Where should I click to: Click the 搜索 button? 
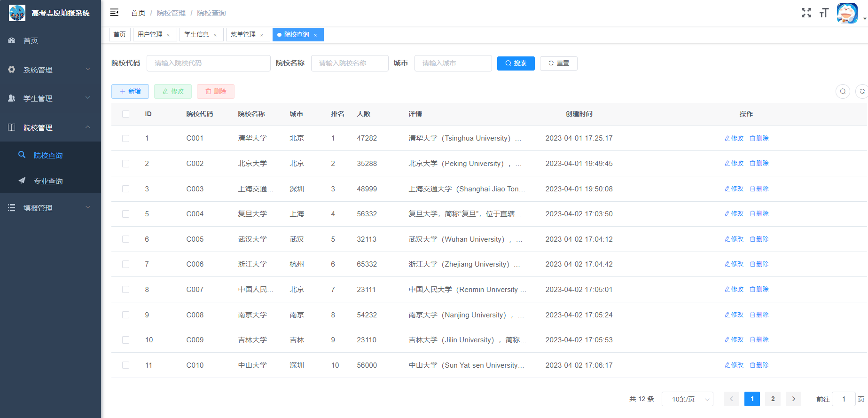pyautogui.click(x=516, y=63)
